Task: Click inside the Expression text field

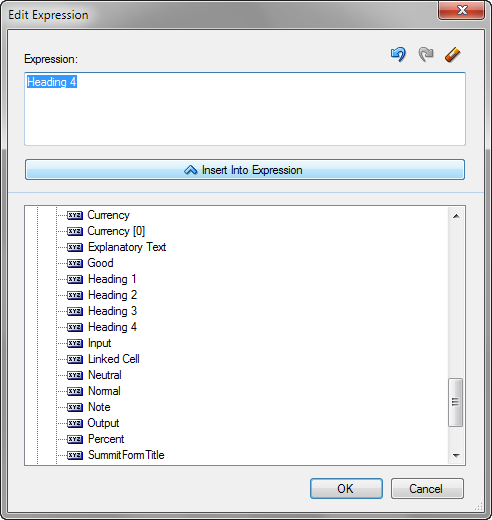Action: pyautogui.click(x=245, y=109)
